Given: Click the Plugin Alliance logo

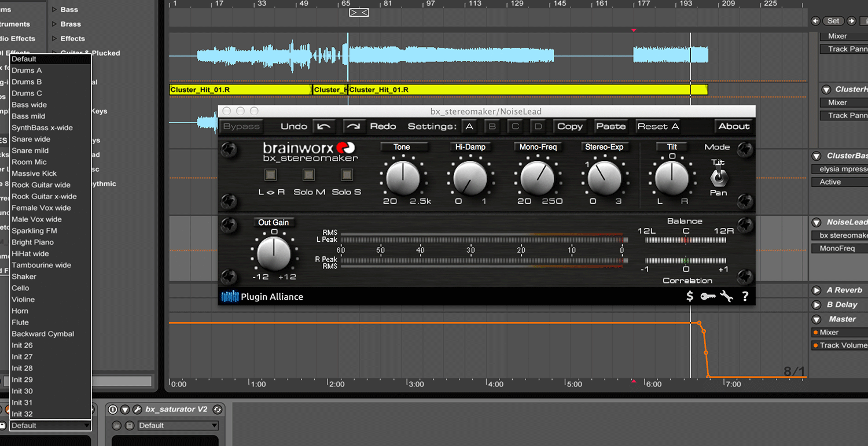Looking at the screenshot, I should [x=263, y=297].
